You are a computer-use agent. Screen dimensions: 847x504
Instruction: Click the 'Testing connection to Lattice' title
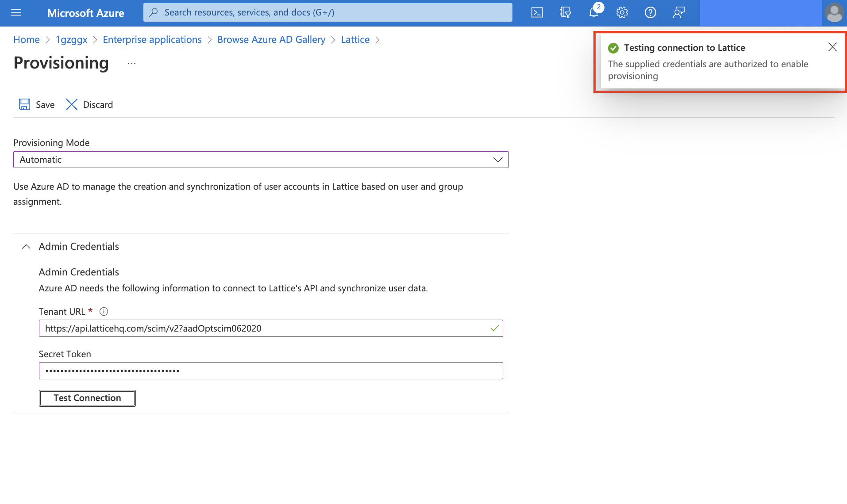pyautogui.click(x=685, y=48)
